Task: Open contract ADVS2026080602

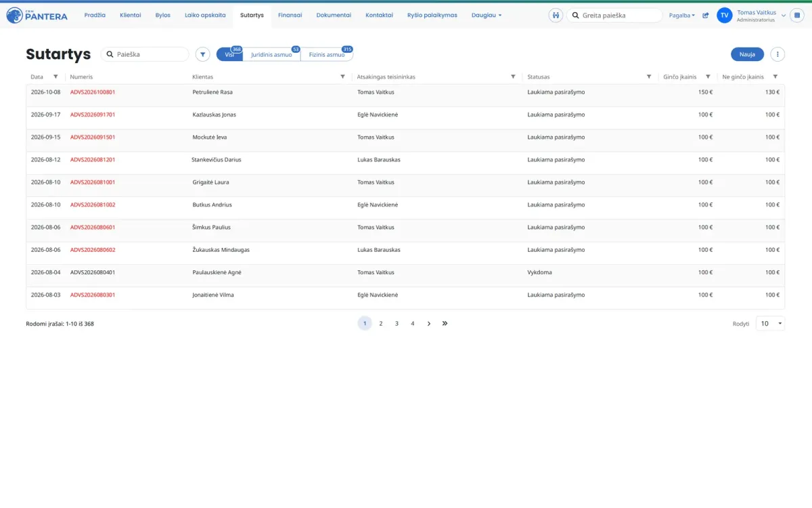Action: [x=93, y=250]
